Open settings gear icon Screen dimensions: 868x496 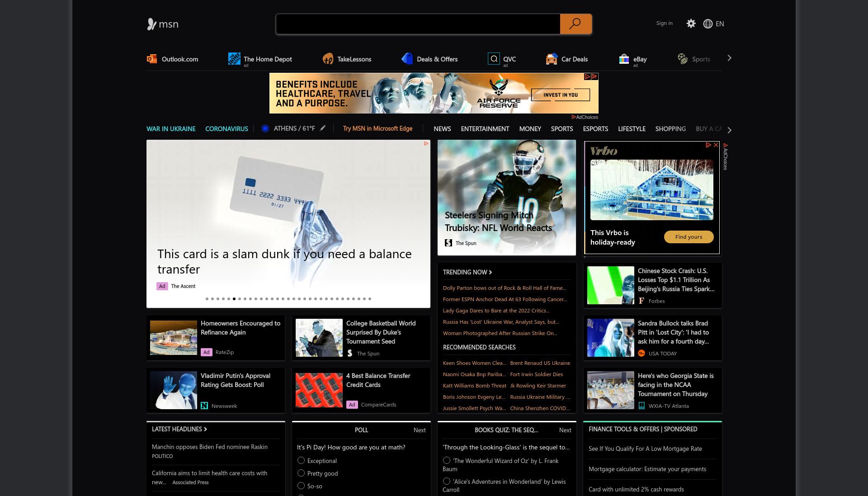[691, 24]
